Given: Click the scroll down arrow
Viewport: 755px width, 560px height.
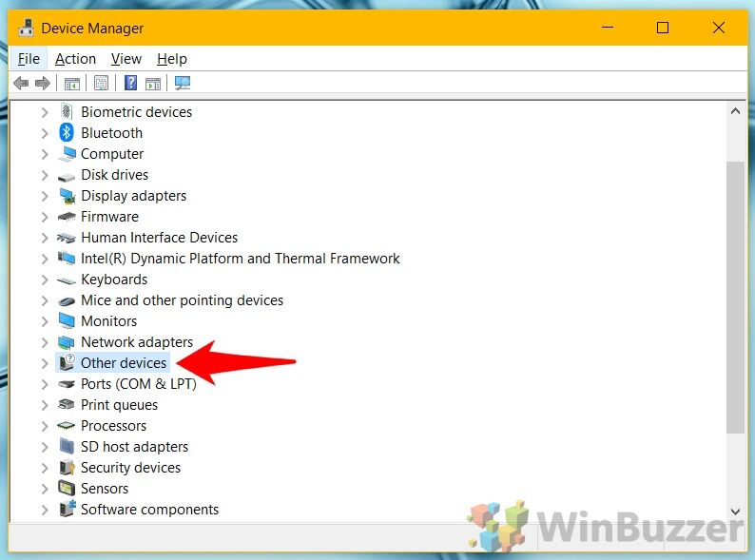Looking at the screenshot, I should point(735,512).
